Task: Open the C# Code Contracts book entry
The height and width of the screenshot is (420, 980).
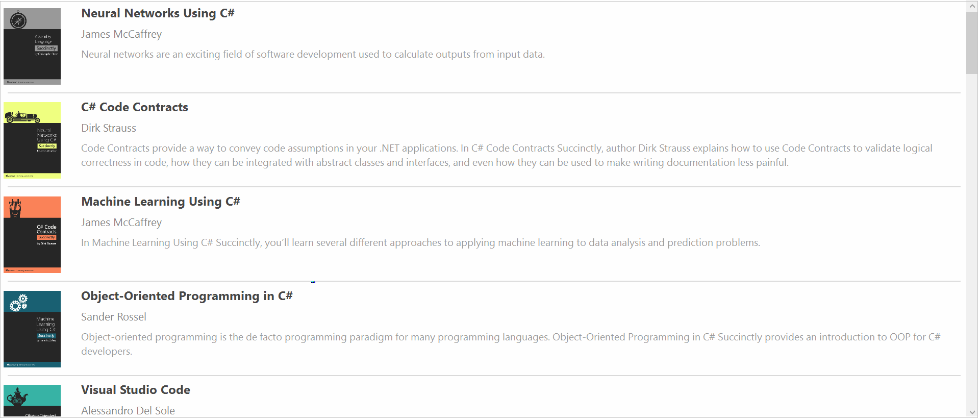Action: [x=134, y=107]
